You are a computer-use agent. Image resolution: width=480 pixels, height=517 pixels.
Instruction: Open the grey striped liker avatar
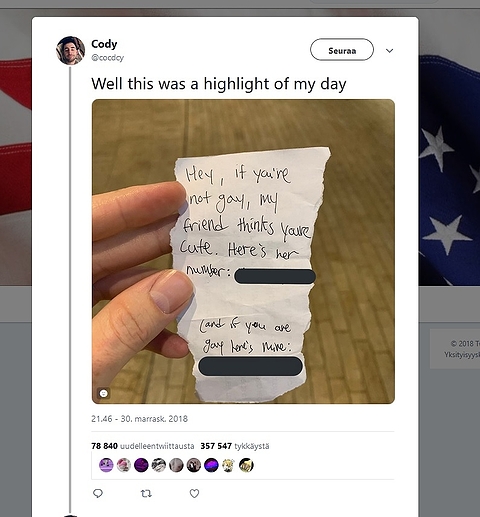159,465
